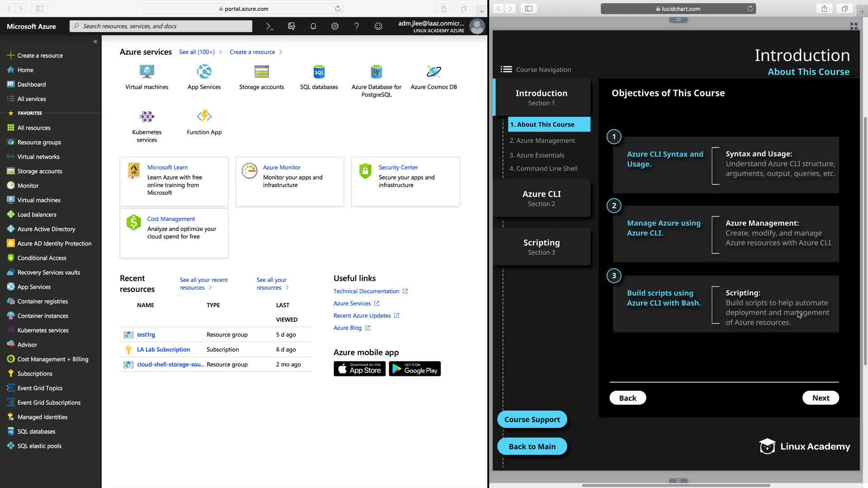Click the Directory and subscription filter icon
The image size is (868, 488).
pos(291,26)
